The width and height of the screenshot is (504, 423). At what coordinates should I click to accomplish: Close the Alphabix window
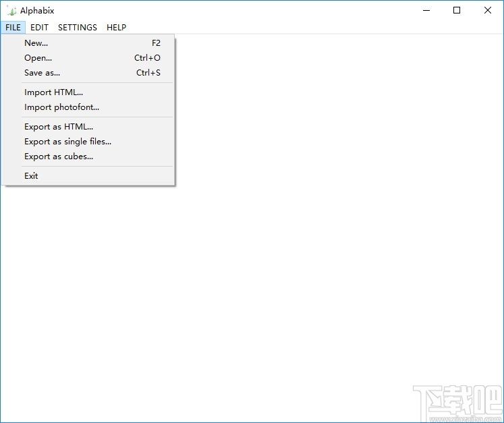tap(487, 10)
